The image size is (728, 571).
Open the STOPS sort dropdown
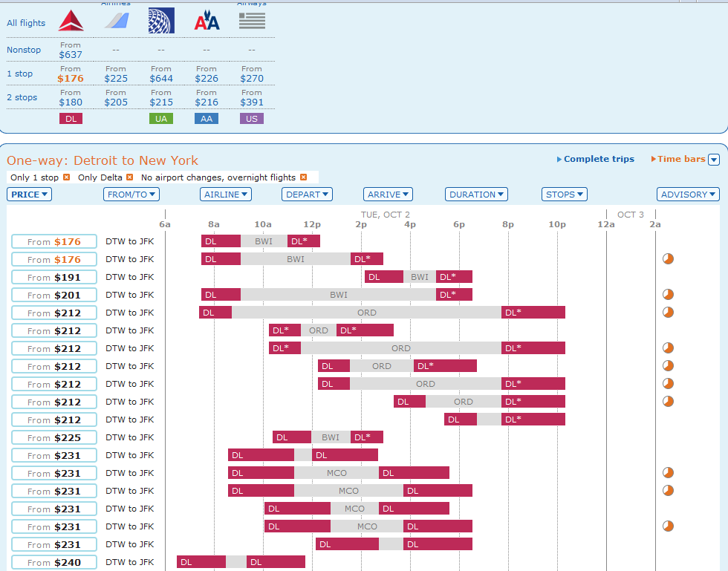tap(565, 195)
